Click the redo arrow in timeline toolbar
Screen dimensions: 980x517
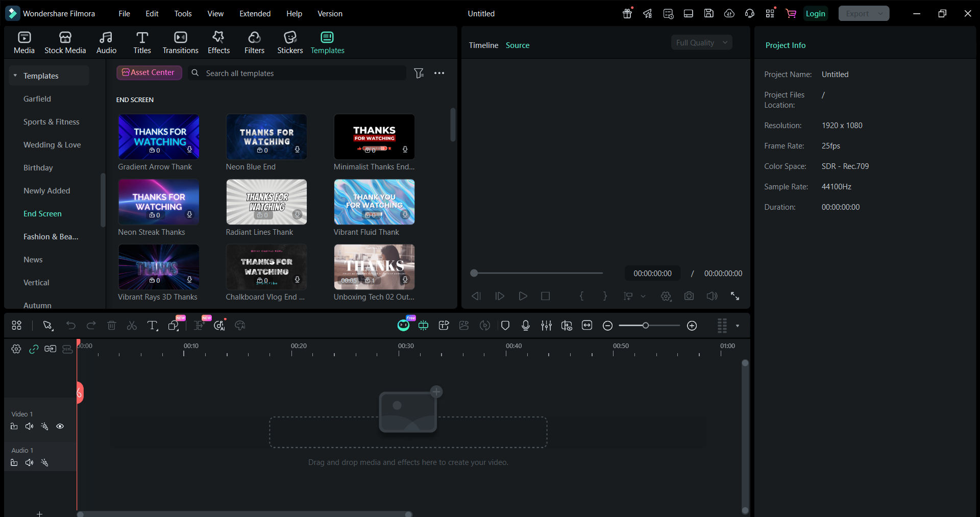tap(91, 325)
